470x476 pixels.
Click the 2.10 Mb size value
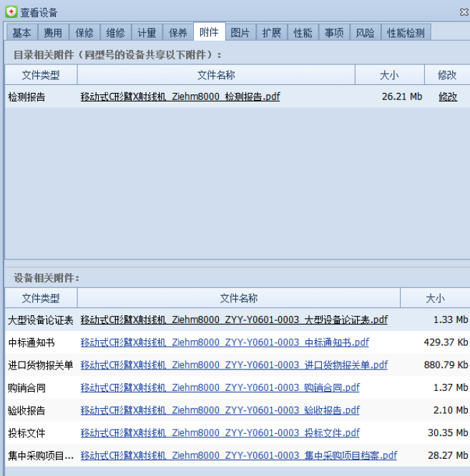tap(451, 410)
